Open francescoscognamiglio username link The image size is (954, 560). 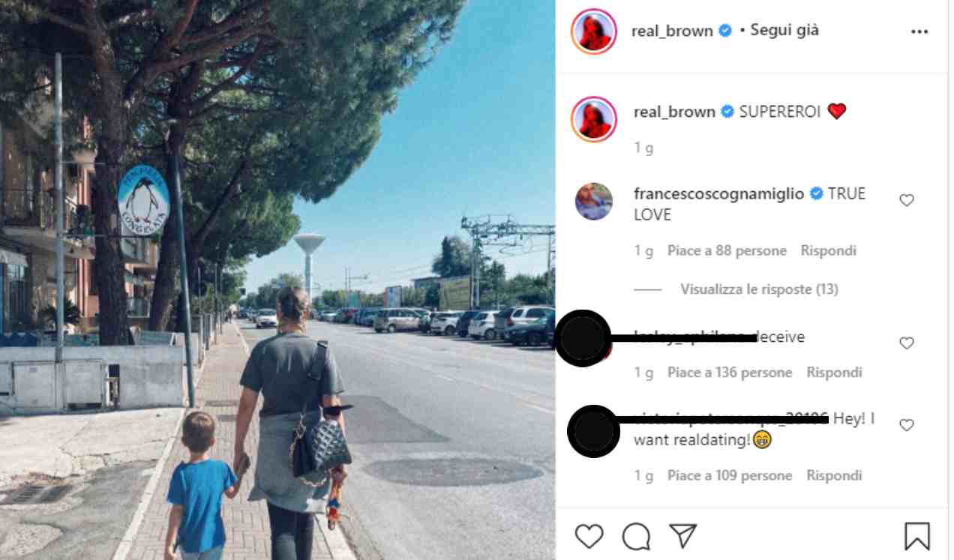718,193
